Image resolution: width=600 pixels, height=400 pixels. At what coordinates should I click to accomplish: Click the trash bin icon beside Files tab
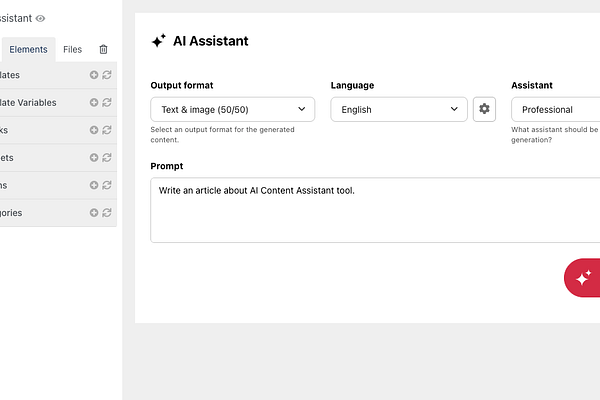(103, 49)
